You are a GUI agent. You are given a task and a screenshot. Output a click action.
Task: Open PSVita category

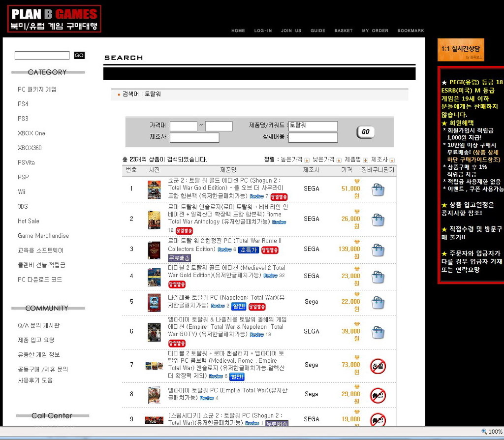pos(26,162)
